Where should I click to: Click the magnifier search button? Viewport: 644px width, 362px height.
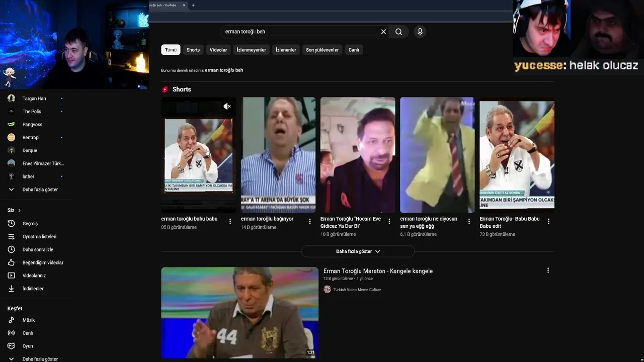[x=398, y=32]
